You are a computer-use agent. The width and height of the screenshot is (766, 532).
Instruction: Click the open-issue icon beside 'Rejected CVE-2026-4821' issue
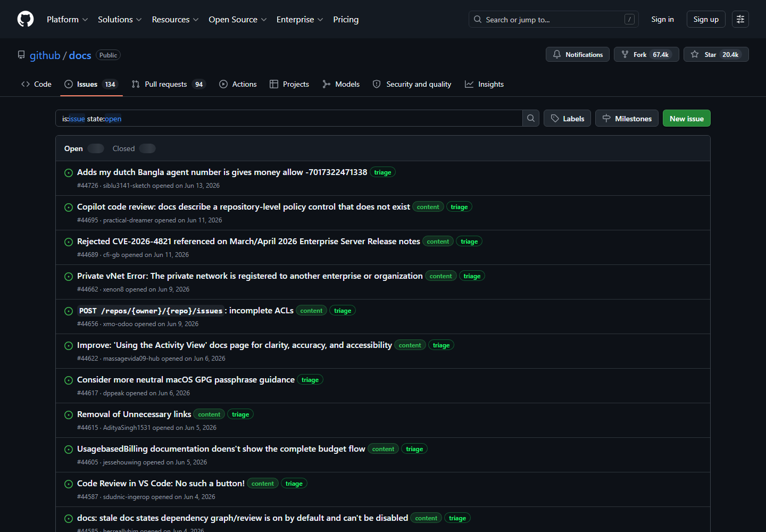(69, 242)
